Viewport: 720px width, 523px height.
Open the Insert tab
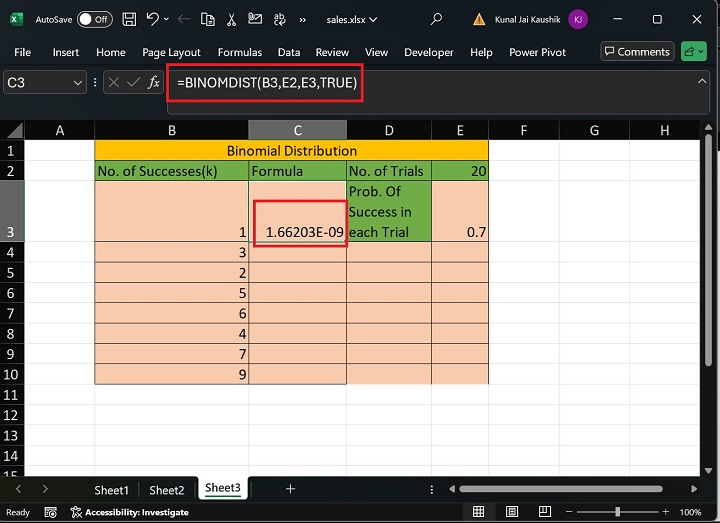pyautogui.click(x=66, y=52)
